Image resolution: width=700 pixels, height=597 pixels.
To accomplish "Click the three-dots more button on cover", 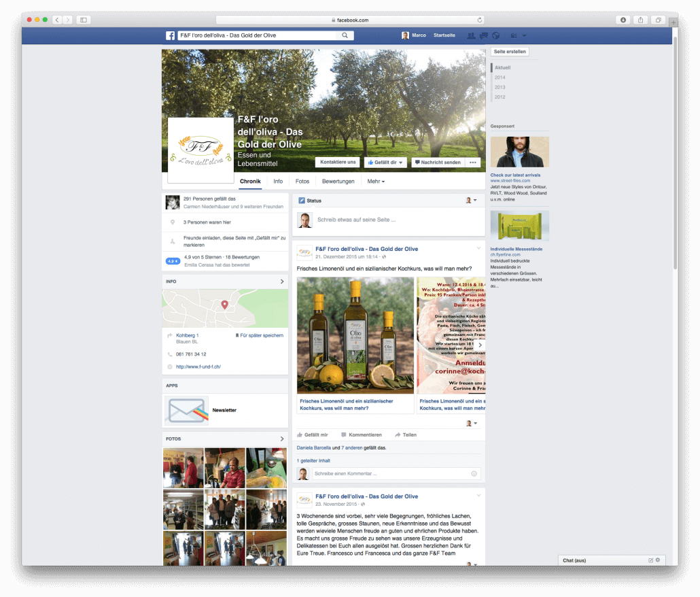I will pyautogui.click(x=473, y=163).
